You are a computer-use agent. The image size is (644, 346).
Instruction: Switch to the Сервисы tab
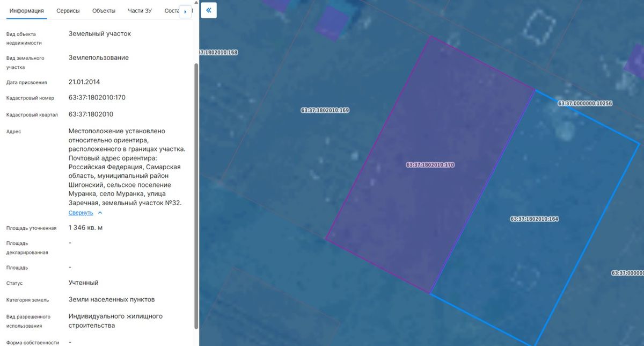click(68, 11)
